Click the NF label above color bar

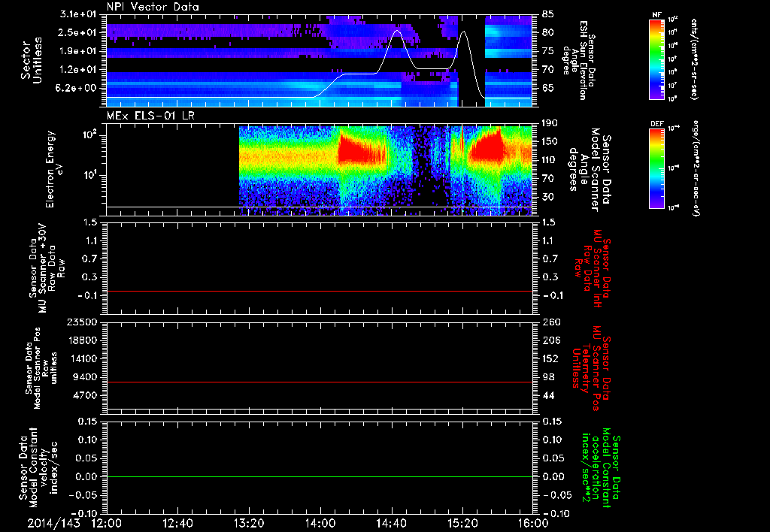point(656,15)
